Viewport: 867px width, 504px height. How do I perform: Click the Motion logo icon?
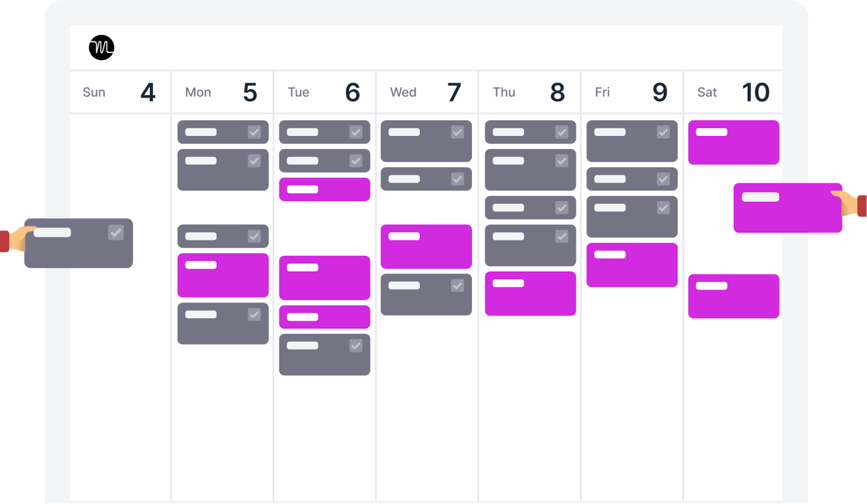pos(101,48)
